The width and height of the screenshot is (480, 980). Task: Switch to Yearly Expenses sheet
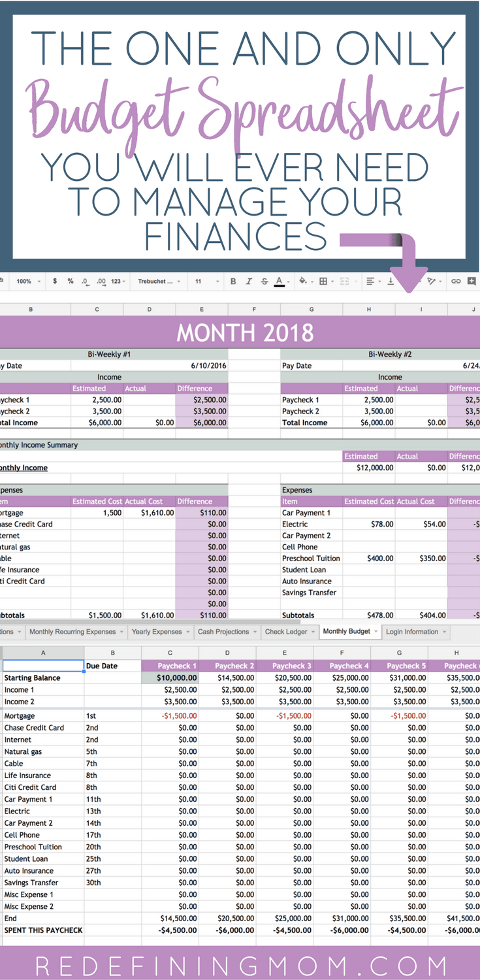pos(157,632)
